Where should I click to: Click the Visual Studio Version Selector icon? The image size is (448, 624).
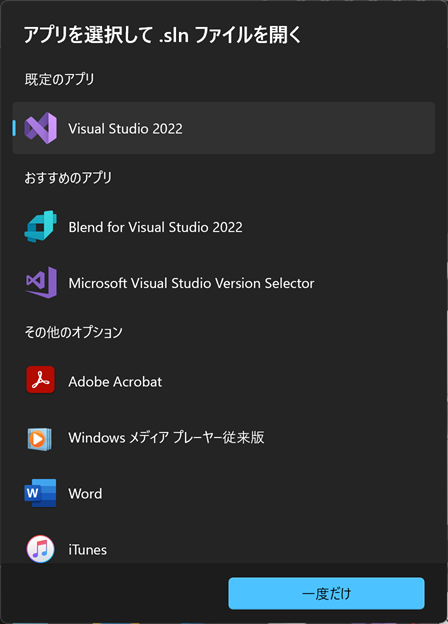click(x=41, y=283)
